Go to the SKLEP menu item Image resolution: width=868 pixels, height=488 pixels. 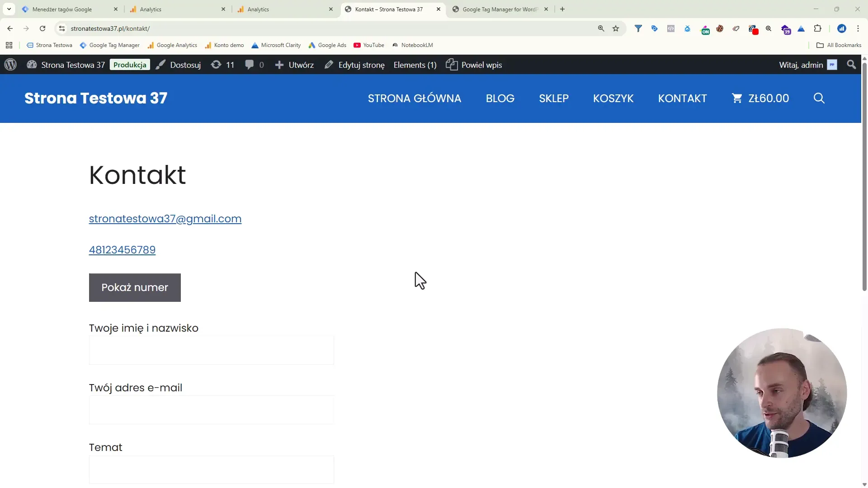[x=554, y=98]
